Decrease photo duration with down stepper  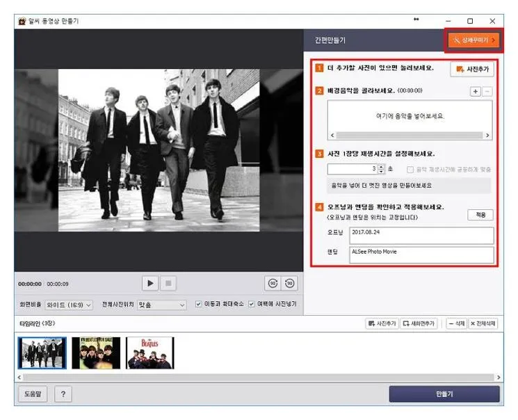381,172
